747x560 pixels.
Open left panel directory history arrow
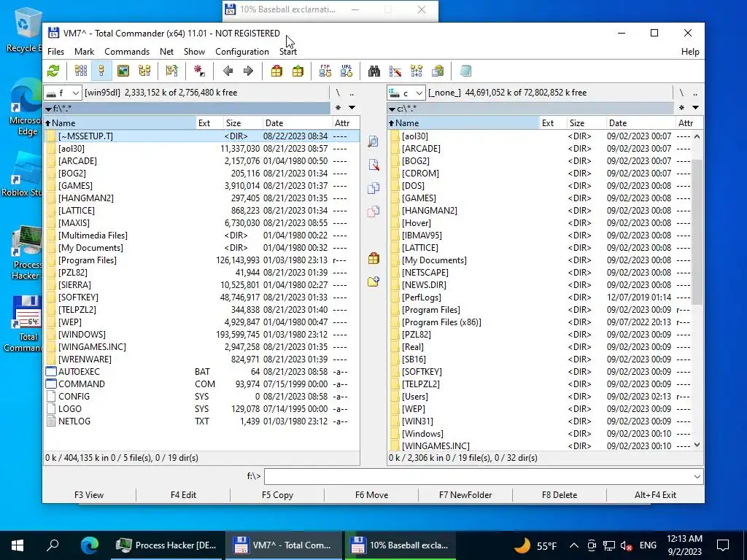click(x=352, y=108)
